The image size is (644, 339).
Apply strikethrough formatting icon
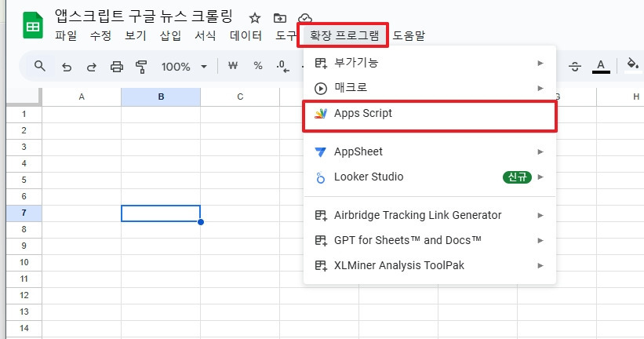(x=575, y=67)
